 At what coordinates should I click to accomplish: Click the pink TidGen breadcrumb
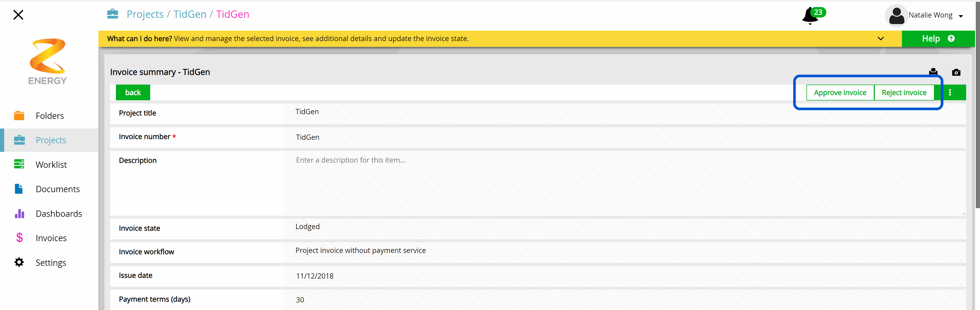[232, 14]
